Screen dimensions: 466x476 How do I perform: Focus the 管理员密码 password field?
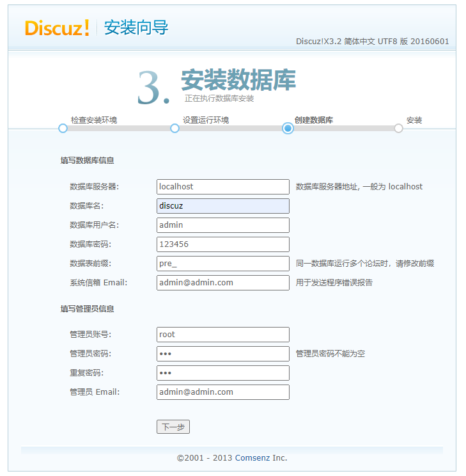(x=223, y=354)
